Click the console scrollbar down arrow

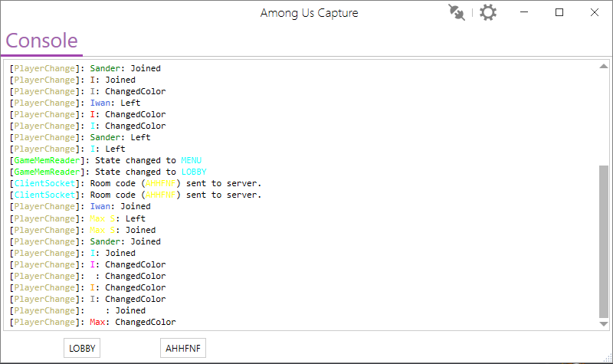604,324
